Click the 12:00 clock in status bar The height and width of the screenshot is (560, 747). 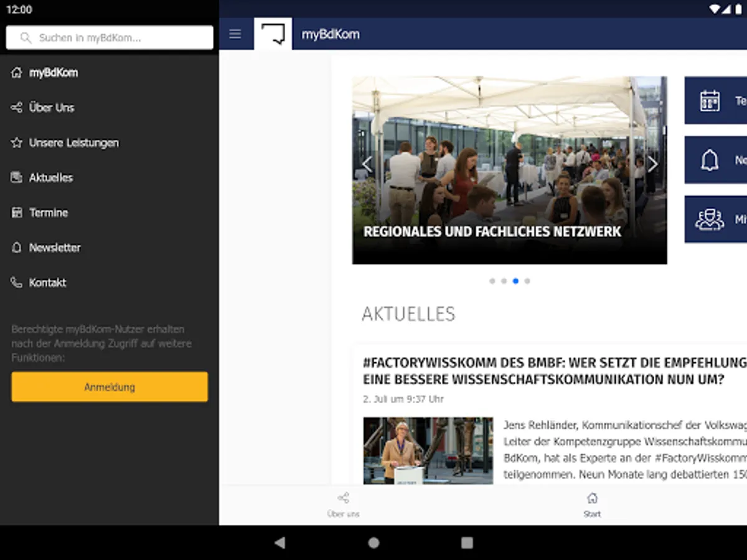(x=19, y=10)
